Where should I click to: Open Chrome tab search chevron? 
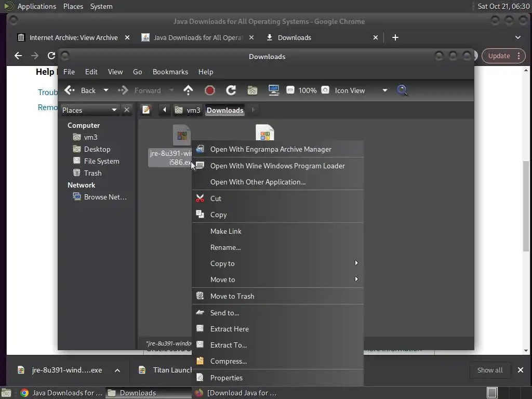click(x=518, y=37)
